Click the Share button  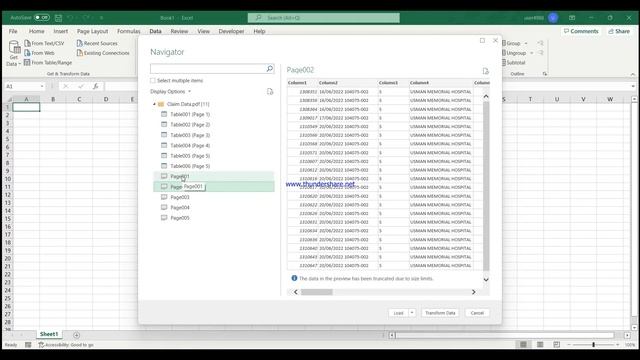(619, 31)
